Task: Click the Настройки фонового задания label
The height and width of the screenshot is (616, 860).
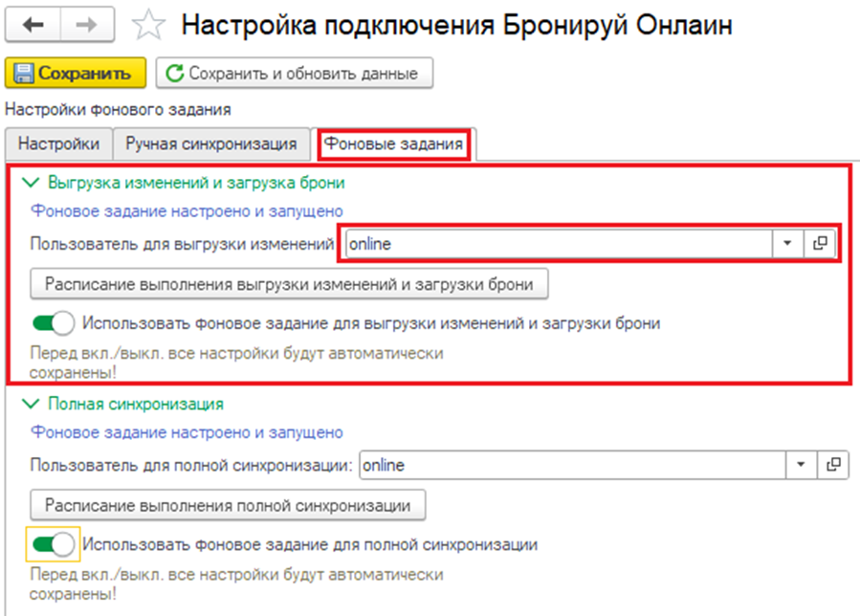Action: [x=118, y=109]
